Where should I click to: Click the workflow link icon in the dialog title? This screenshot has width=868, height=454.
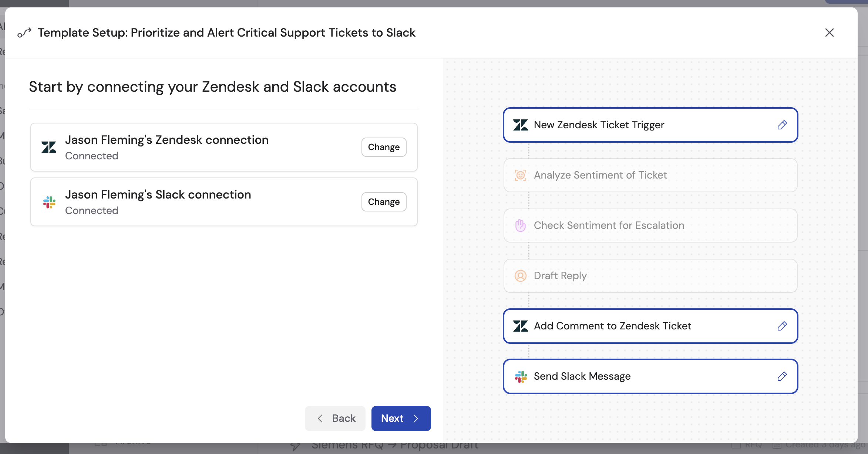click(x=24, y=33)
